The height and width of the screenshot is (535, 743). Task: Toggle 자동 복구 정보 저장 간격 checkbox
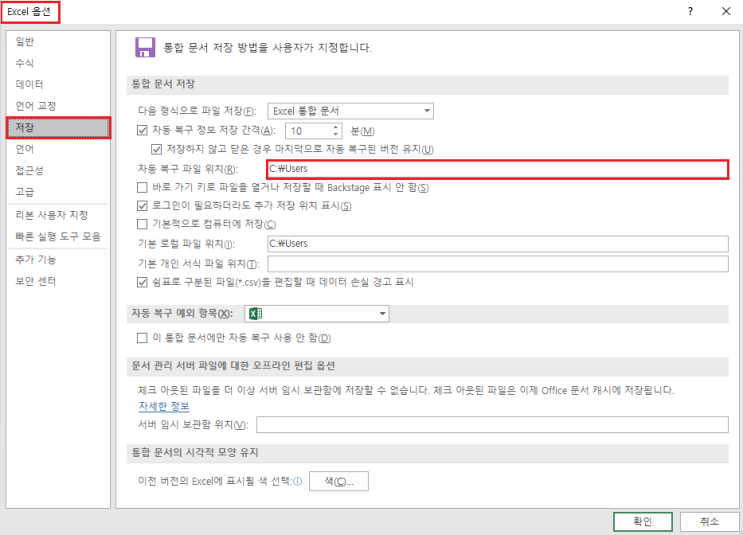click(x=142, y=130)
